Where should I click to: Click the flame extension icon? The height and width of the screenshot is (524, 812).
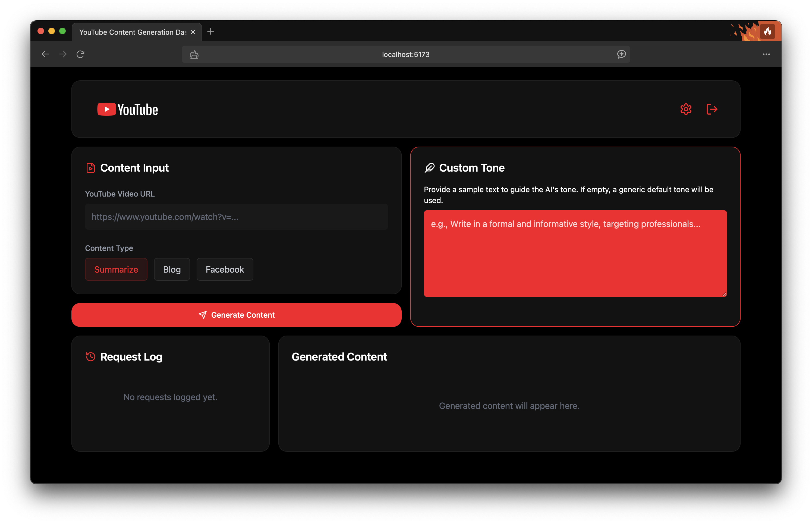point(767,32)
